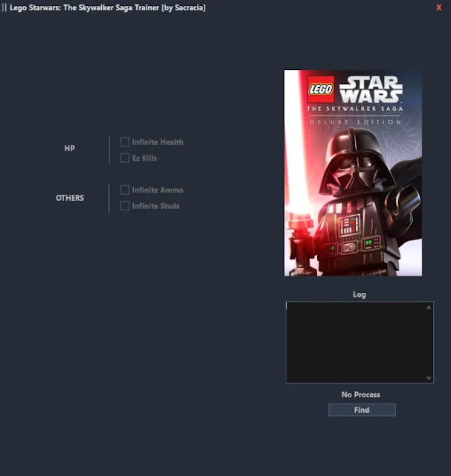Click the Find process button
Viewport: 451px width, 476px height.
pyautogui.click(x=362, y=410)
